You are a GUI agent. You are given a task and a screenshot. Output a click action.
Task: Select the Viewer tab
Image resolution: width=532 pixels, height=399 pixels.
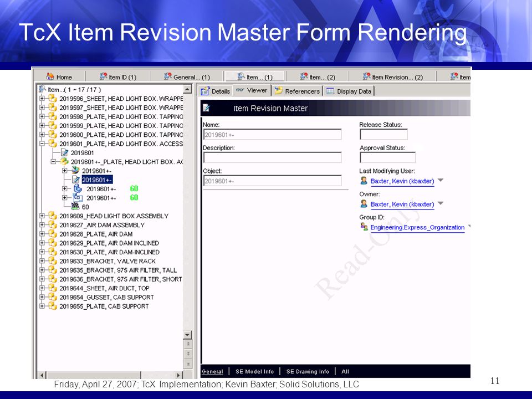pyautogui.click(x=252, y=90)
